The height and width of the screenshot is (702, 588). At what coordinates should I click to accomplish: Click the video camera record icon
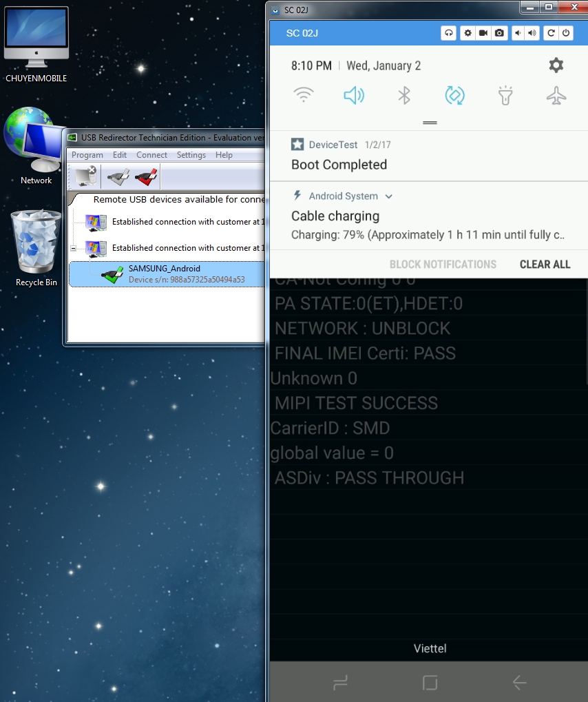pos(483,33)
